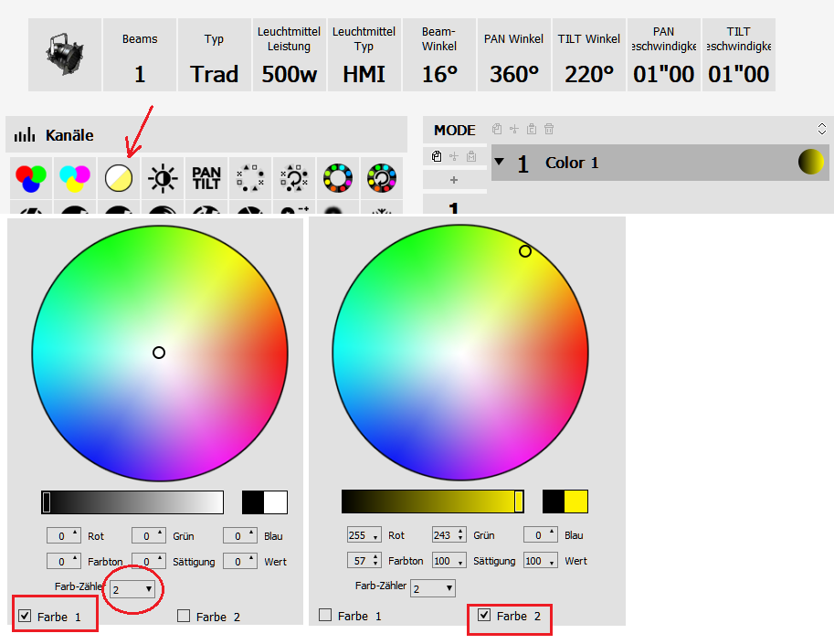This screenshot has height=644, width=834.
Task: Pick a color on the left color wheel
Action: [160, 354]
